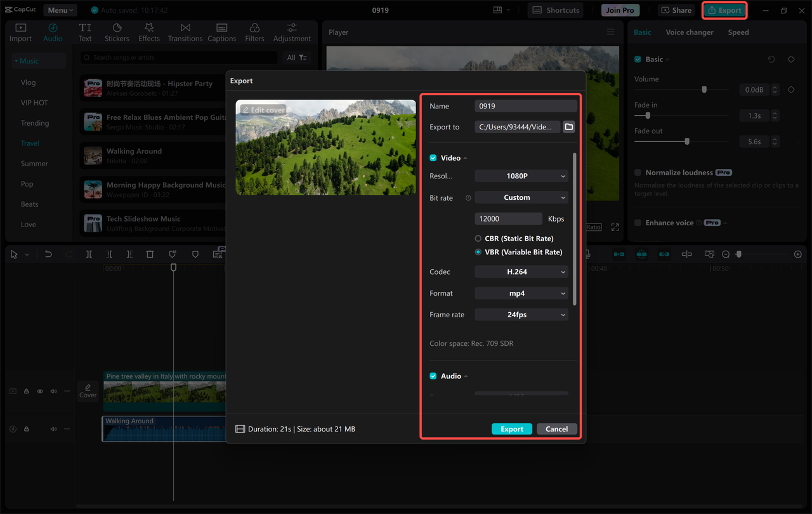This screenshot has height=514, width=812.
Task: Open the player hamburger menu
Action: [x=610, y=32]
